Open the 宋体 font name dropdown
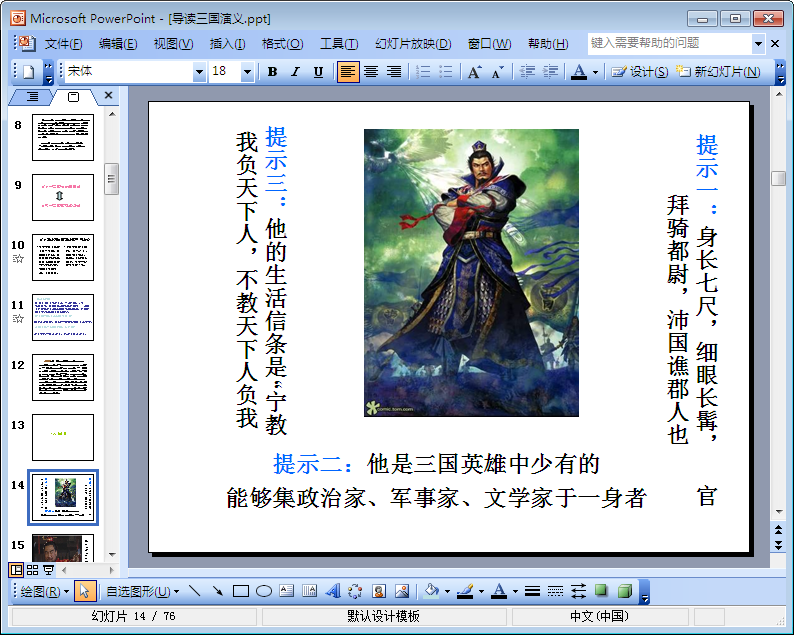 pos(200,72)
